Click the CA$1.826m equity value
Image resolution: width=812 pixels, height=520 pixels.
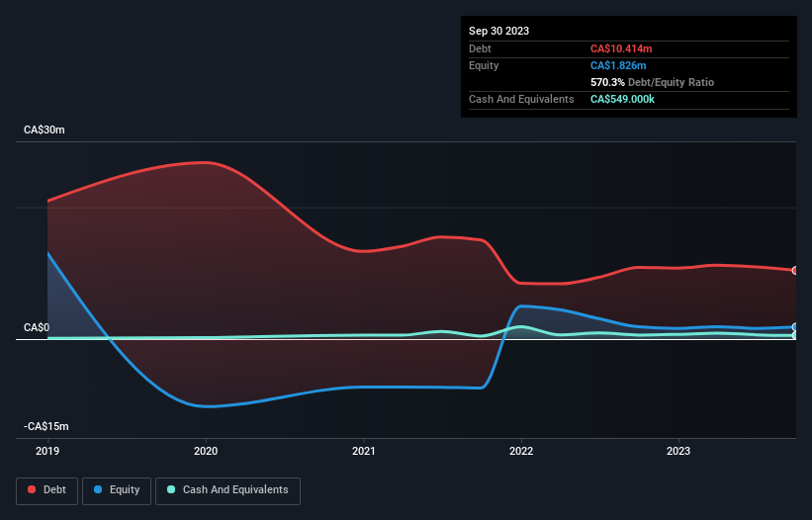pos(618,65)
